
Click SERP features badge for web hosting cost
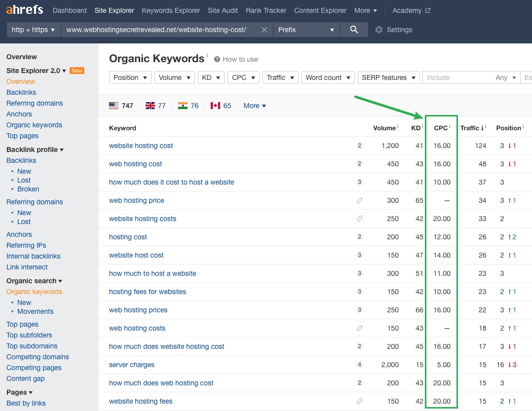click(x=359, y=164)
